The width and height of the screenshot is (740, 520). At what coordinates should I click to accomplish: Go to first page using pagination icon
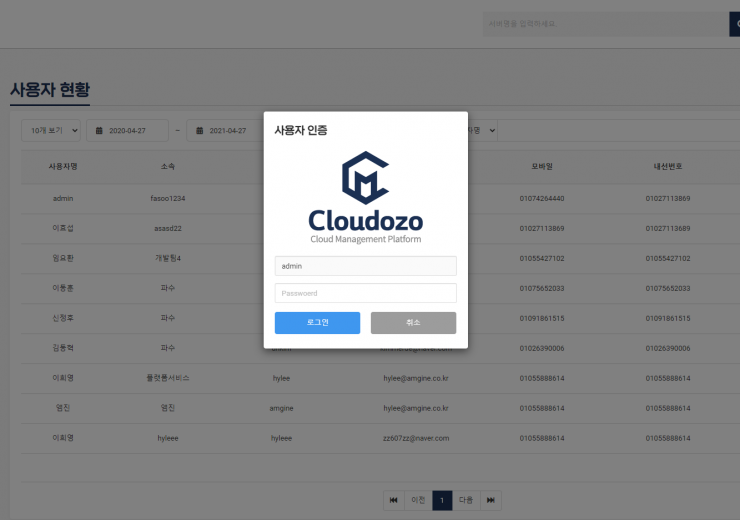(x=394, y=500)
